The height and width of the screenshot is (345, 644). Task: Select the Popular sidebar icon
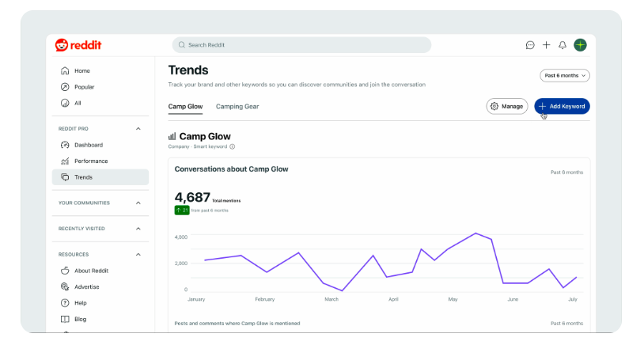tap(65, 87)
